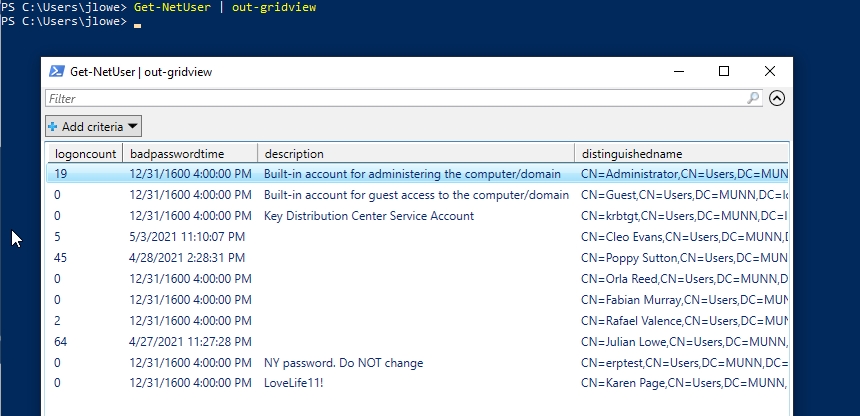Maximize the Get-NetUser grid view window
Viewport: 860px width, 416px height.
pyautogui.click(x=724, y=71)
